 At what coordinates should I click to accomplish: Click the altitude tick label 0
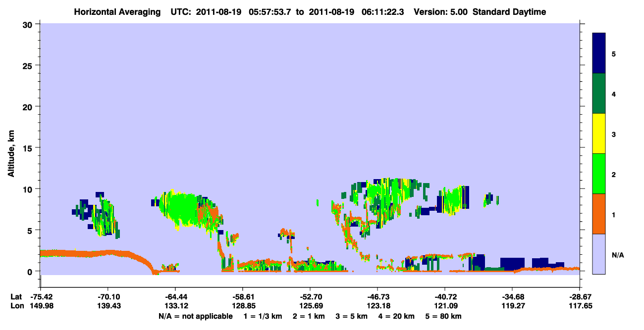31,271
